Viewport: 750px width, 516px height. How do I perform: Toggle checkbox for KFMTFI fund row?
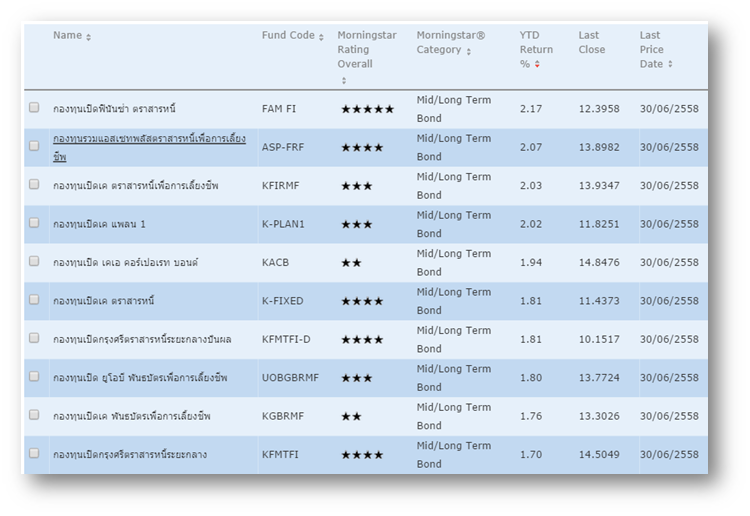tap(34, 453)
